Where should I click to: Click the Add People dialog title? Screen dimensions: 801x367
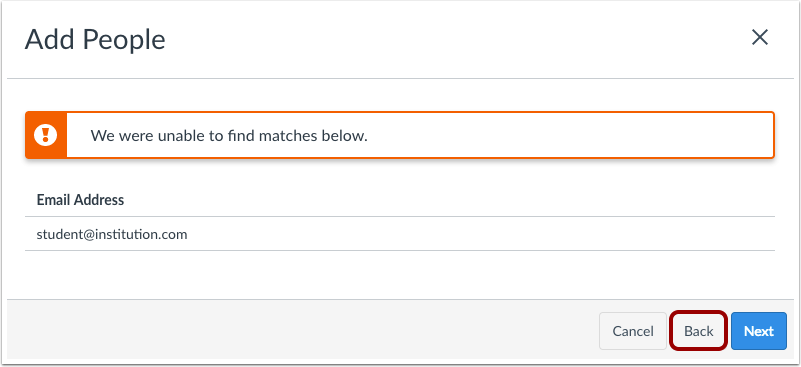(x=95, y=39)
